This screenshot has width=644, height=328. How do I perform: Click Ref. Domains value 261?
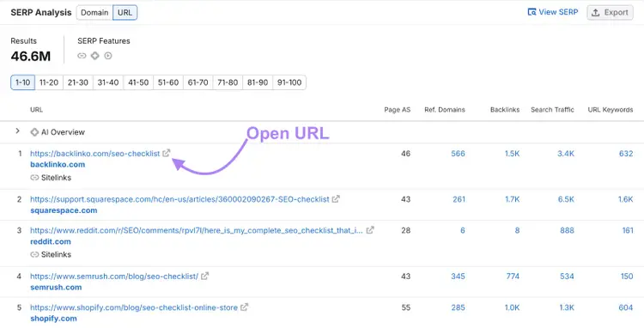pyautogui.click(x=459, y=199)
